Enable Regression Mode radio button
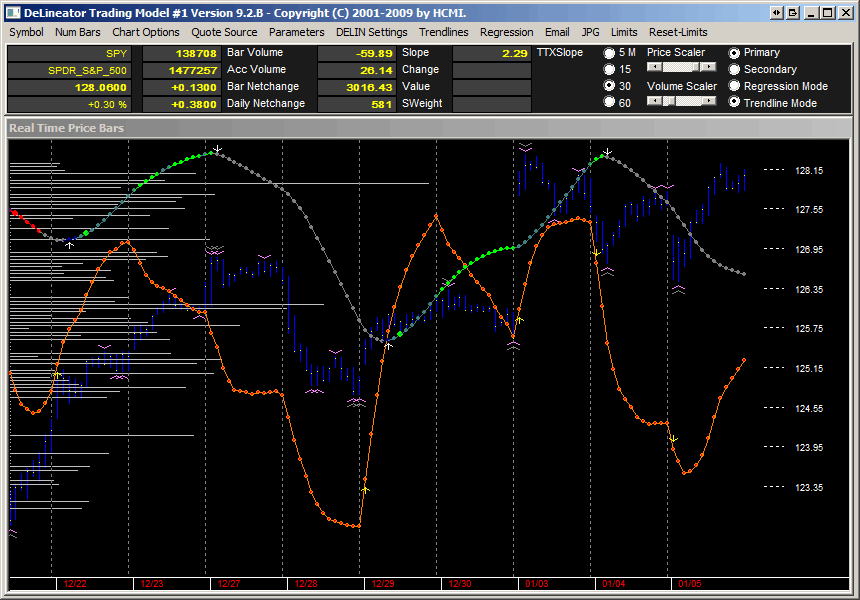The height and width of the screenshot is (600, 860). coord(734,86)
